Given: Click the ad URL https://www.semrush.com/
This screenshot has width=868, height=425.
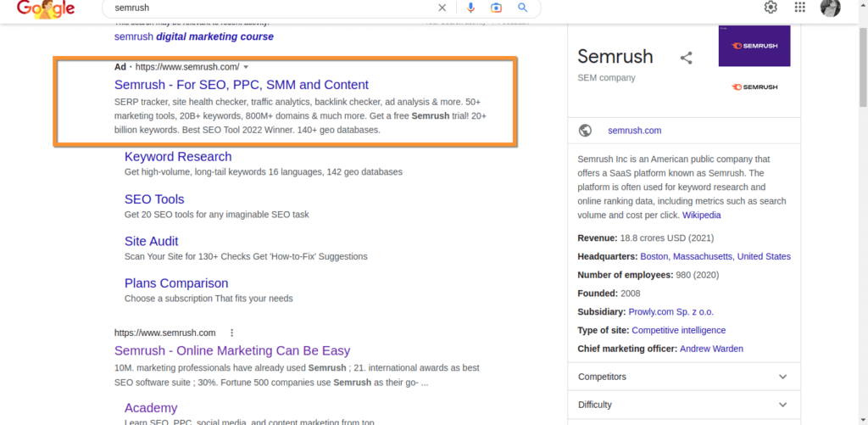Looking at the screenshot, I should point(187,67).
